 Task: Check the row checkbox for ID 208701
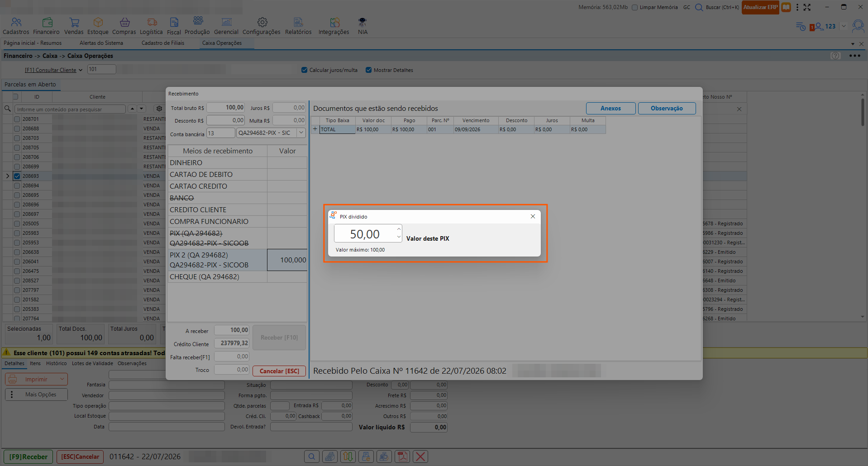[x=17, y=119]
